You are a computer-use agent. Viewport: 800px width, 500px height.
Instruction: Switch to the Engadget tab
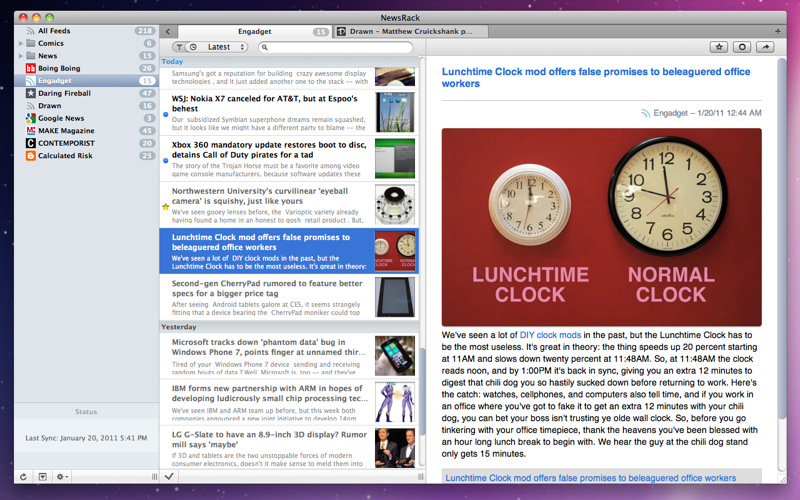point(255,32)
